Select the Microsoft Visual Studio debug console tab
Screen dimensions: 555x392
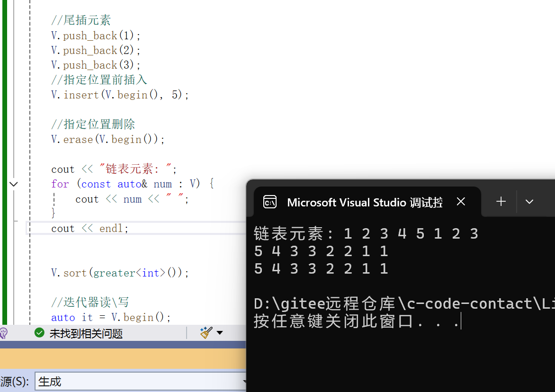(367, 202)
